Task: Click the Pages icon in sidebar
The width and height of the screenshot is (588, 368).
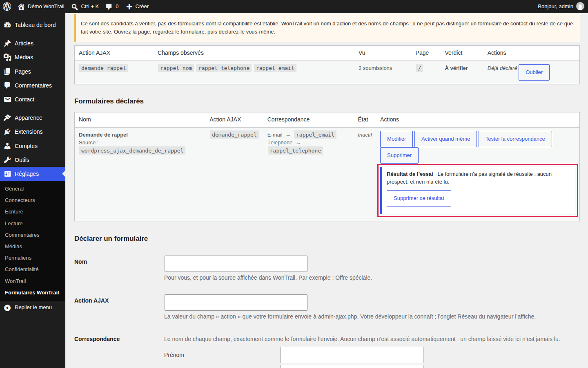Action: (x=7, y=72)
